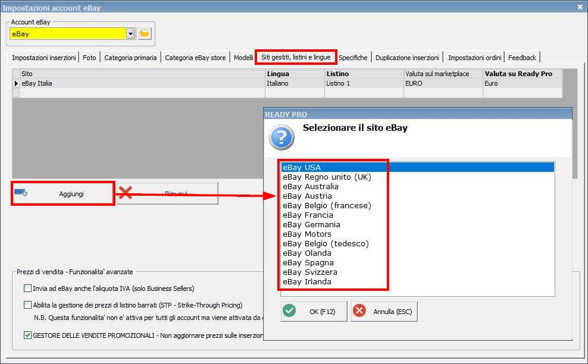Open the yellow folder icon beside Account eBay

[x=145, y=34]
